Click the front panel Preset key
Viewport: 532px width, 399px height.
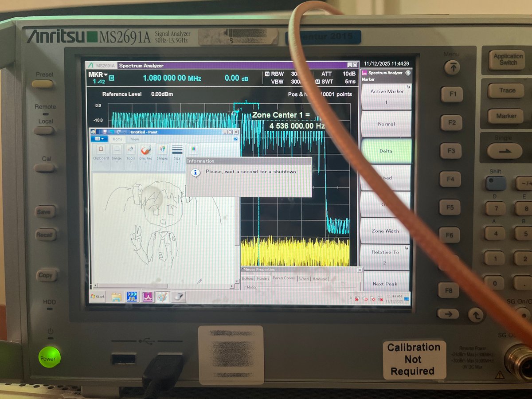[x=43, y=84]
